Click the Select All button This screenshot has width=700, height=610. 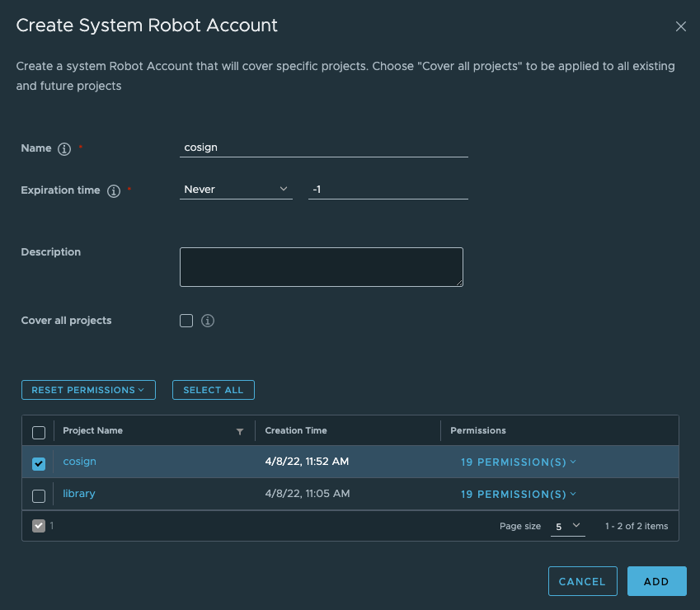pyautogui.click(x=214, y=390)
